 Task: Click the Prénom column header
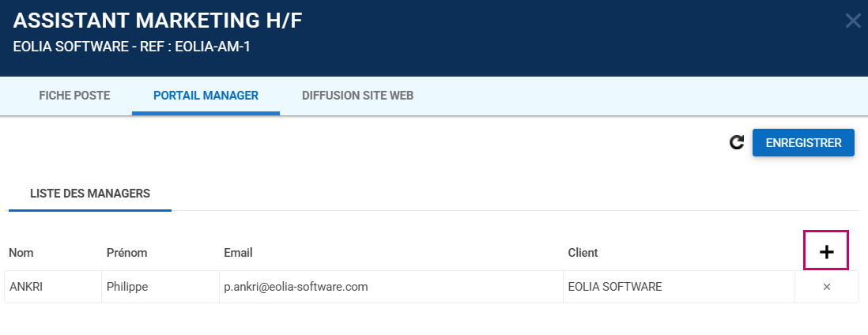127,253
